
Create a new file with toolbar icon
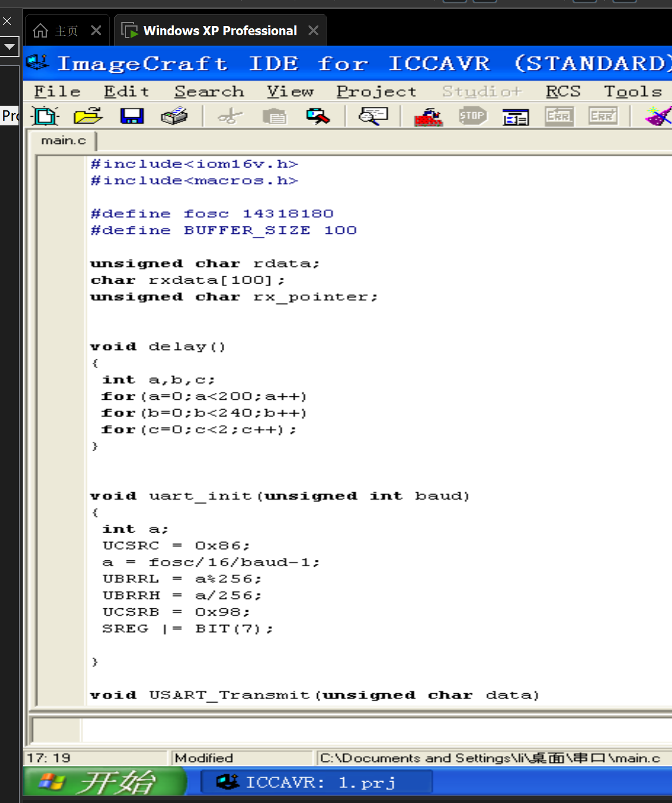coord(45,116)
